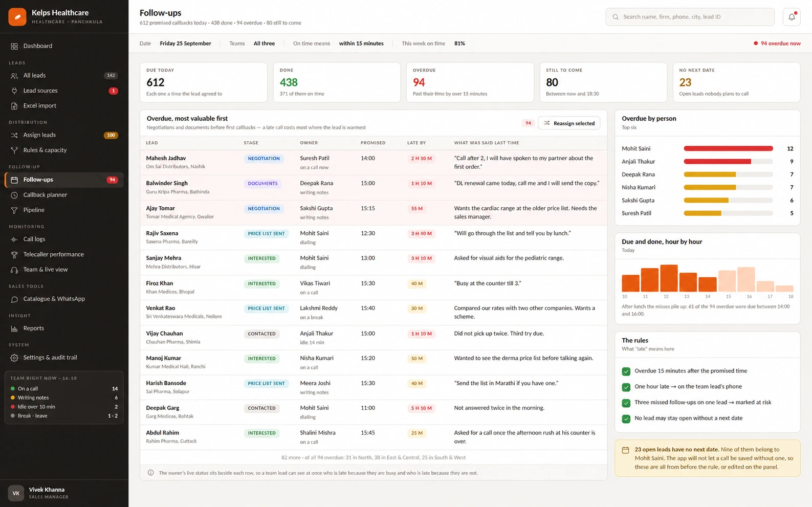Image resolution: width=812 pixels, height=507 pixels.
Task: Click the Catalogue & WhatsApp chat icon
Action: click(14, 299)
